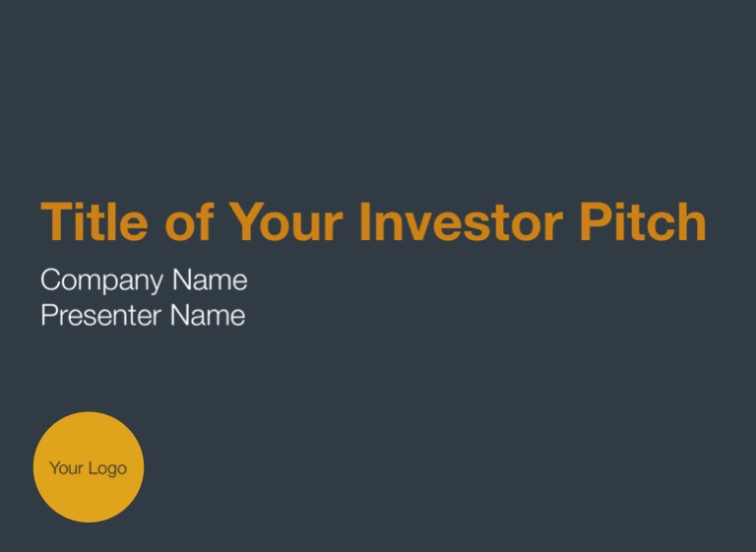The width and height of the screenshot is (756, 552).
Task: Select the word "Presenter" in the subtitle
Action: pos(100,315)
